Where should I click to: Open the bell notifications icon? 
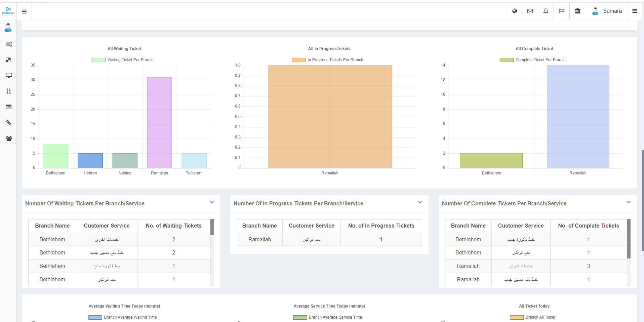coord(546,11)
